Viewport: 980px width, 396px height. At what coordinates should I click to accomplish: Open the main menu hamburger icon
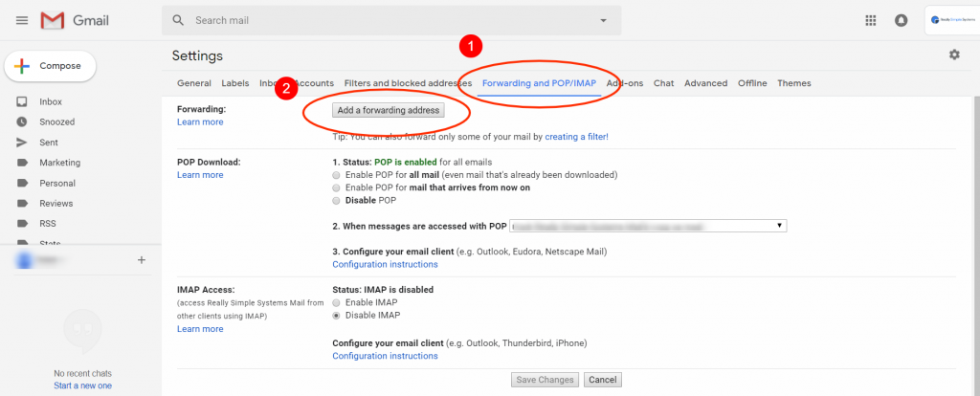tap(22, 21)
